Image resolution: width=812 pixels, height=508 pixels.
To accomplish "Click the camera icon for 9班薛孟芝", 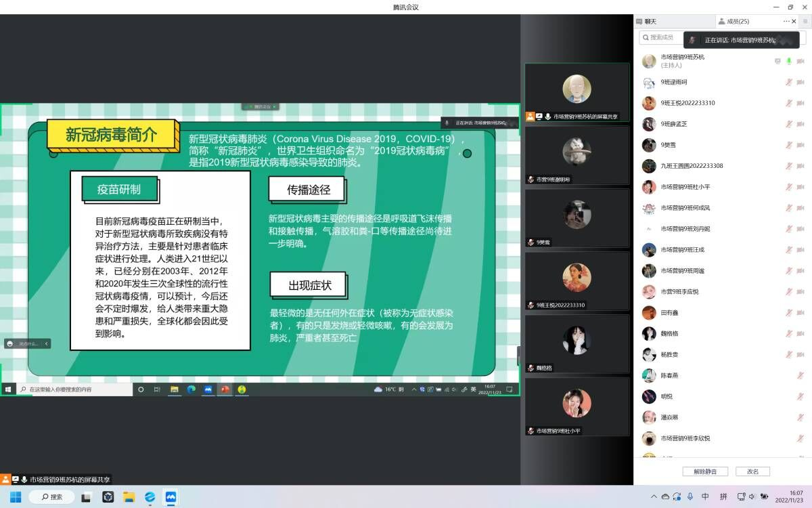I will click(x=800, y=124).
